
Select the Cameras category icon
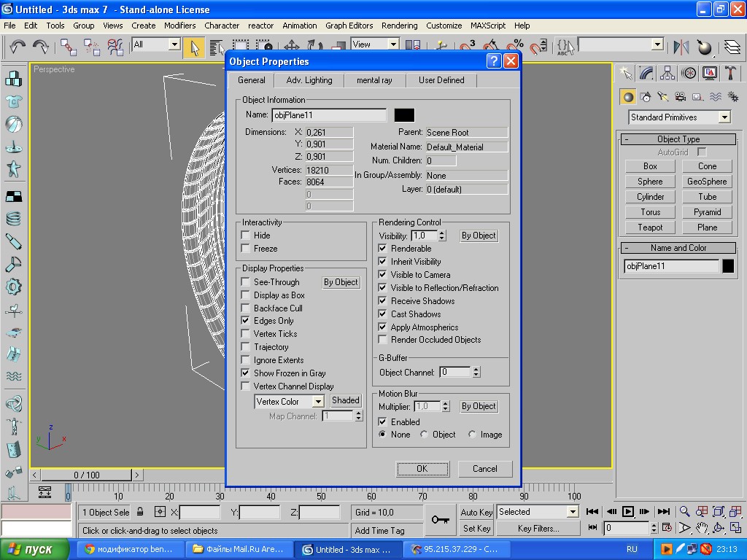tap(681, 97)
